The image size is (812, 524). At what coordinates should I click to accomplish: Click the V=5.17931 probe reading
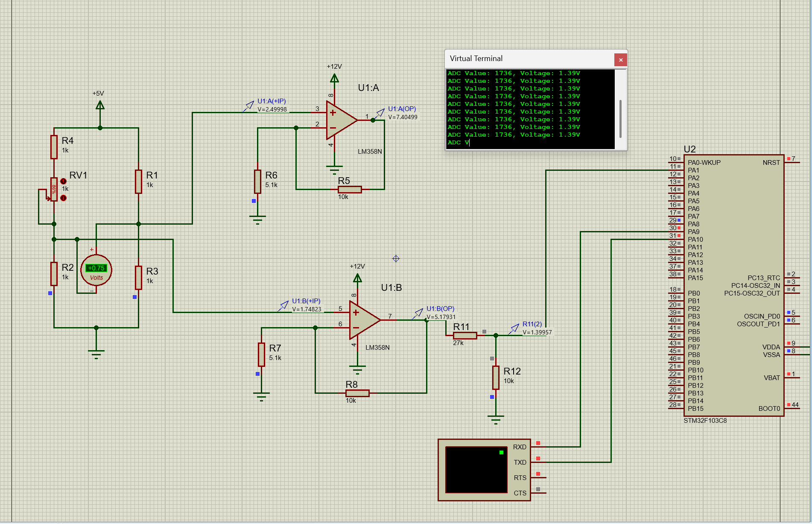click(441, 317)
